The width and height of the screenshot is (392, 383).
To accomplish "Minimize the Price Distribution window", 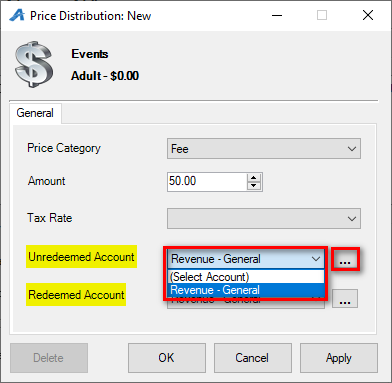I will pyautogui.click(x=277, y=15).
